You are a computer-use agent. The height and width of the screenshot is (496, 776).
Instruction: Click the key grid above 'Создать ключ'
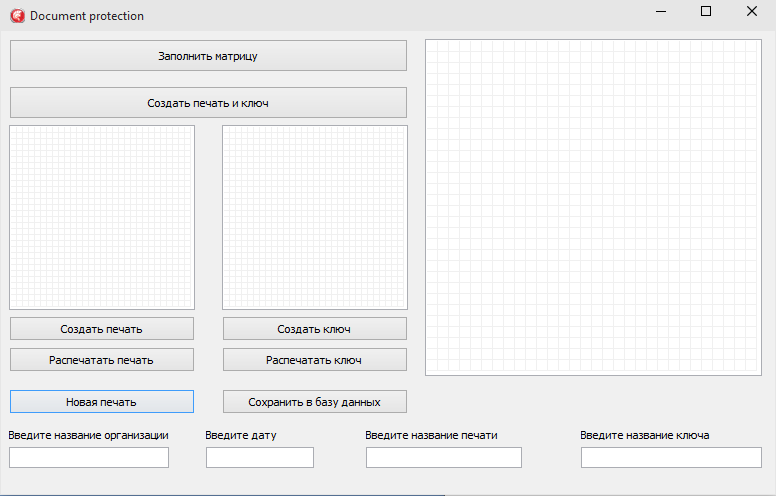click(x=315, y=217)
